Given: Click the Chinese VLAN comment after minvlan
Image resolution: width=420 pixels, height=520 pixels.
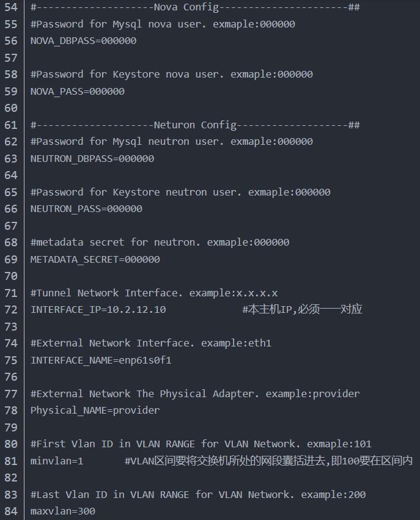Looking at the screenshot, I should 268,461.
